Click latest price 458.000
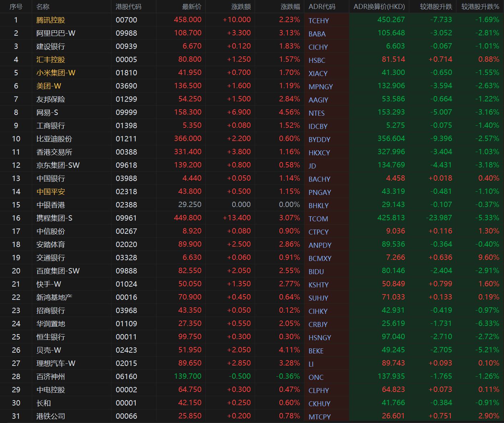This screenshot has height=423, width=504. coord(188,20)
